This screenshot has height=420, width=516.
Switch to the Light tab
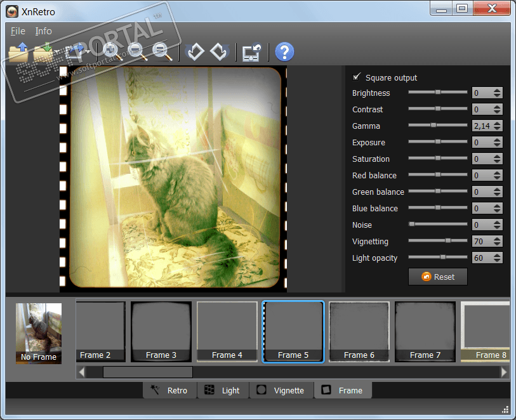(223, 390)
